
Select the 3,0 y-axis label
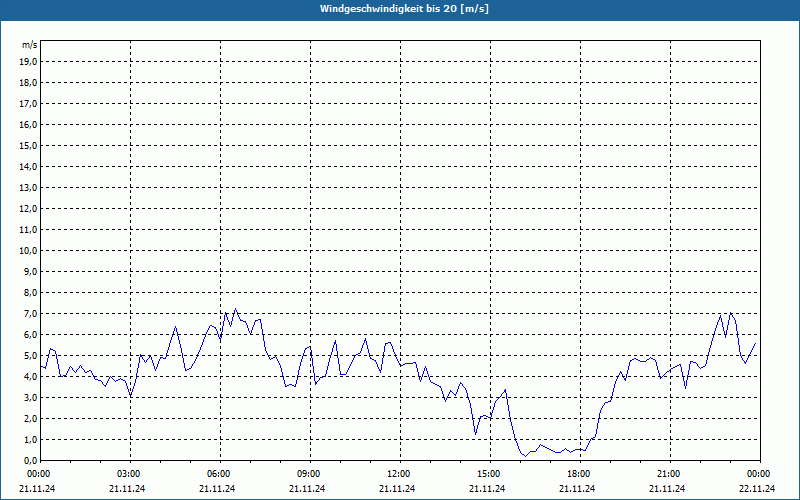click(30, 397)
